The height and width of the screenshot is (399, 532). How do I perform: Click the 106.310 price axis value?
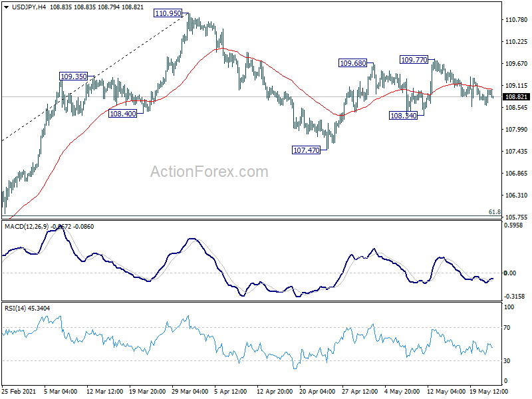pos(516,196)
